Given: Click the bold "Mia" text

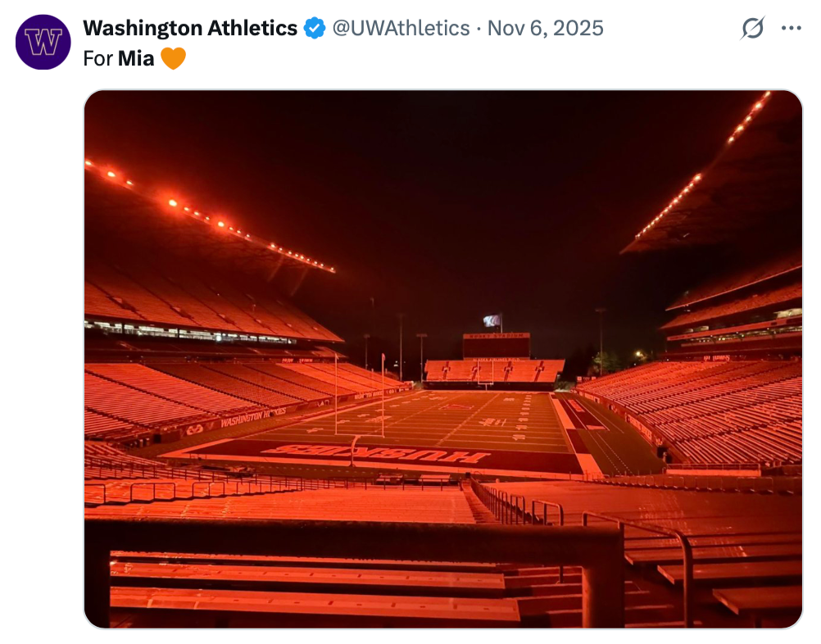Looking at the screenshot, I should point(136,59).
